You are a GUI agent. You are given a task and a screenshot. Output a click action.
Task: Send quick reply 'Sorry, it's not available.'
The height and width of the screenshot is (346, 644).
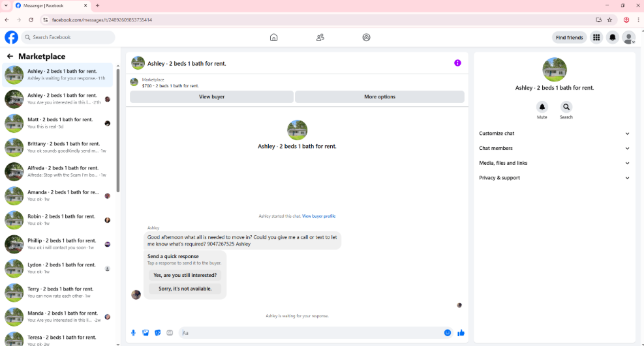click(185, 289)
